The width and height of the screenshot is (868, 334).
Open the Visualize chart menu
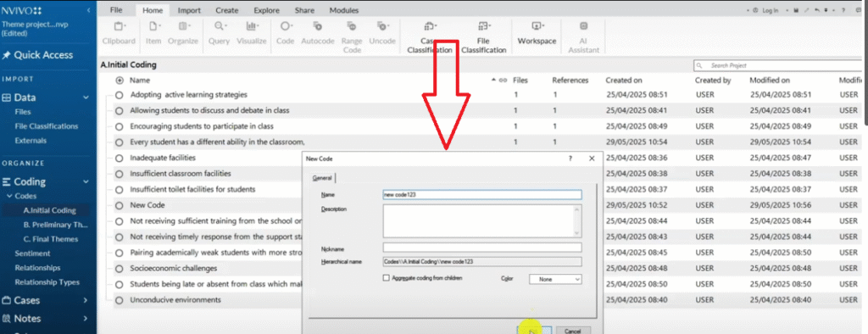click(251, 33)
